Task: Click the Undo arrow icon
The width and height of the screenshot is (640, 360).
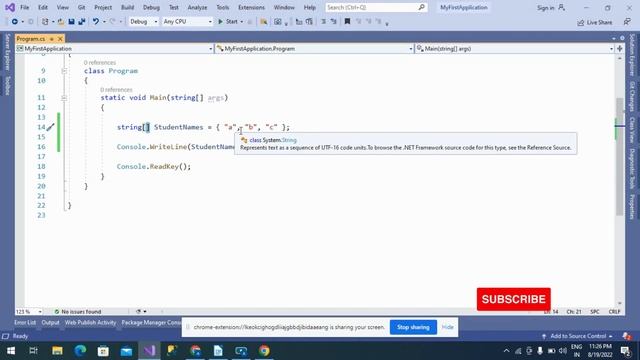Action: [96, 22]
